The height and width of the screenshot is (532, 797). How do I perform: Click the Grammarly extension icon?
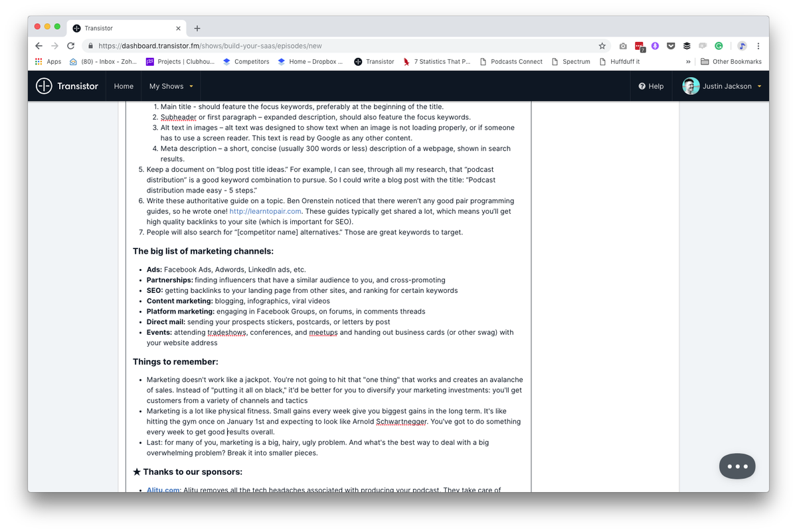[x=719, y=46]
